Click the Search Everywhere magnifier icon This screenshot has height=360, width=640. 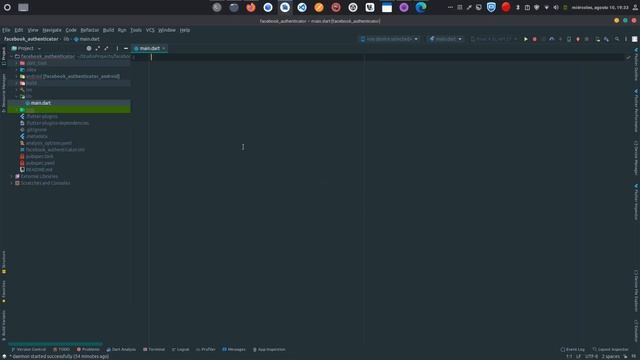[x=617, y=39]
